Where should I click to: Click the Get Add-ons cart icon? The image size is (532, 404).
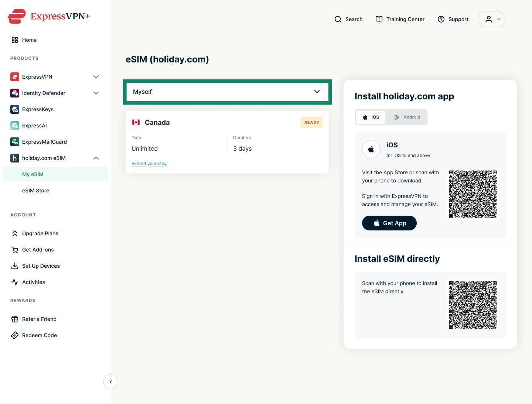point(15,250)
